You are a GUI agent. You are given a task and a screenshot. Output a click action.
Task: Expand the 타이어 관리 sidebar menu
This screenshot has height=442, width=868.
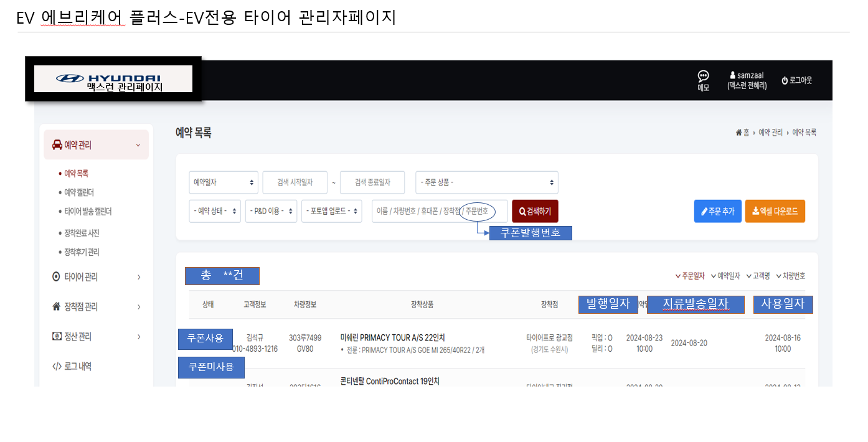[96, 277]
